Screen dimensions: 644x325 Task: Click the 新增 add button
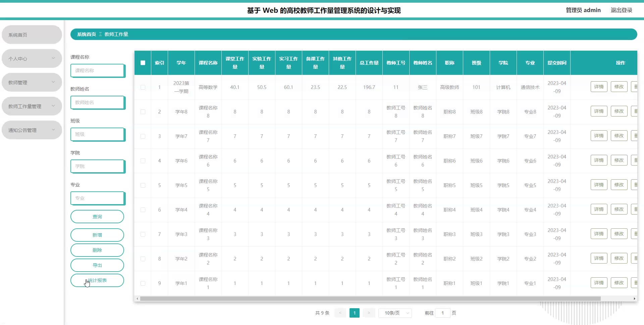pyautogui.click(x=97, y=235)
